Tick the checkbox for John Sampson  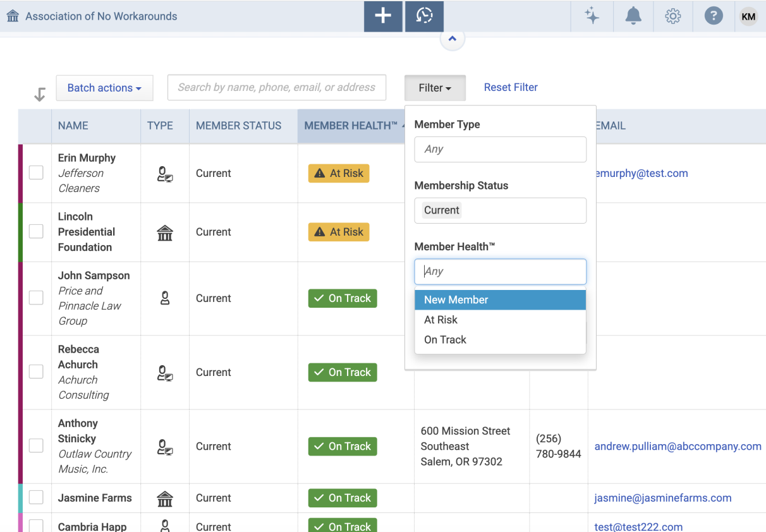36,298
